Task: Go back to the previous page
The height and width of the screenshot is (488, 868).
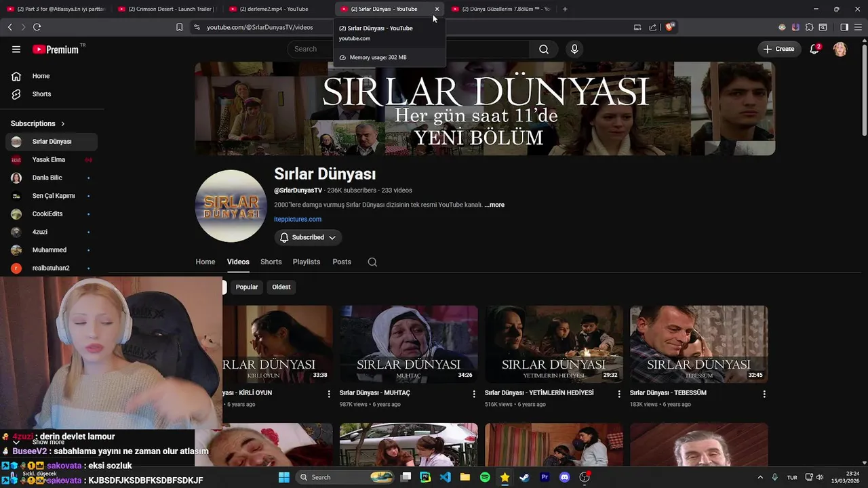Action: click(x=9, y=27)
